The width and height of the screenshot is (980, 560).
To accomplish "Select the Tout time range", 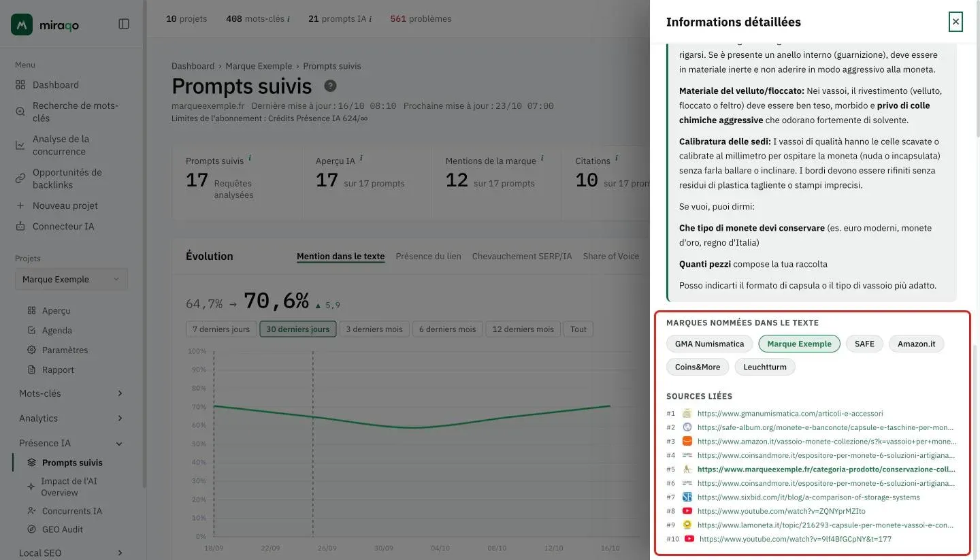I will point(578,329).
